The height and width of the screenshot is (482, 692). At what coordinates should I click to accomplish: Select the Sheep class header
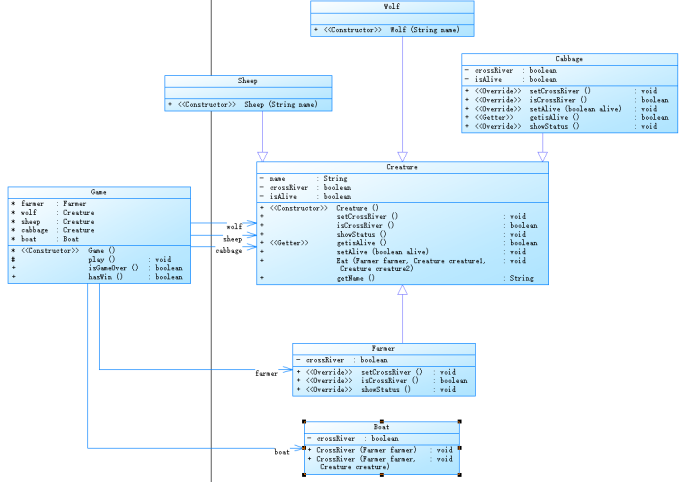[248, 81]
